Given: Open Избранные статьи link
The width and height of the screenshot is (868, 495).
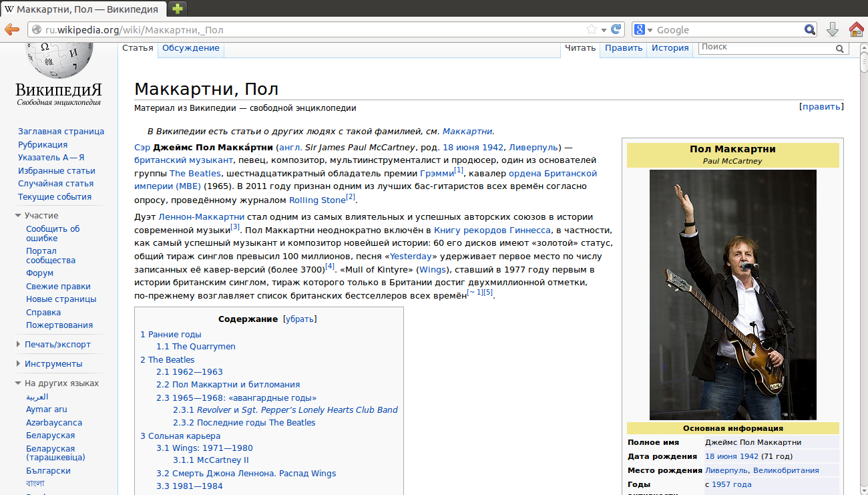Looking at the screenshot, I should 57,170.
